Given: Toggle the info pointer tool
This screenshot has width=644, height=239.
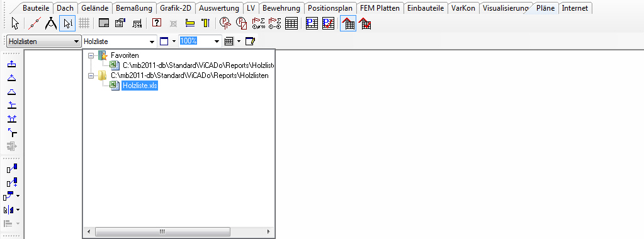Looking at the screenshot, I should click(x=67, y=24).
